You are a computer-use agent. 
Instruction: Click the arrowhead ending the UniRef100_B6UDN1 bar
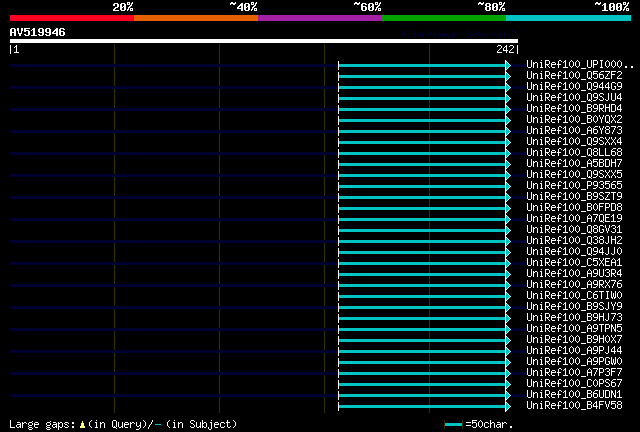(508, 396)
